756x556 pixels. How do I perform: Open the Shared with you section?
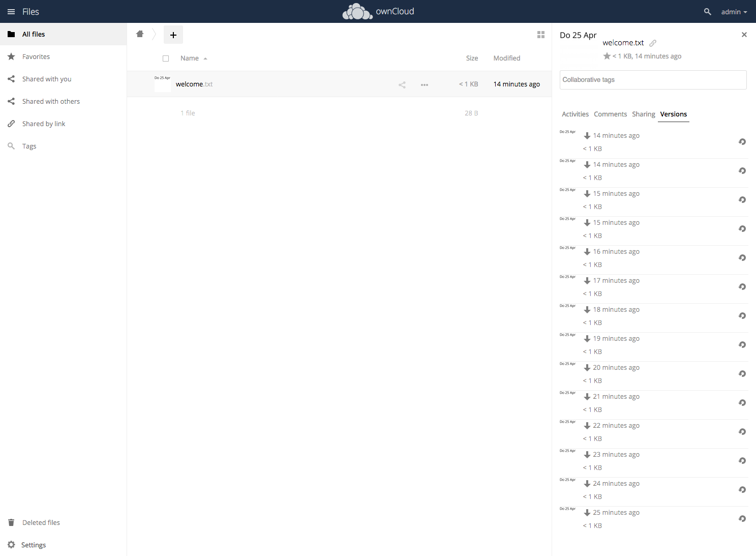(x=46, y=79)
